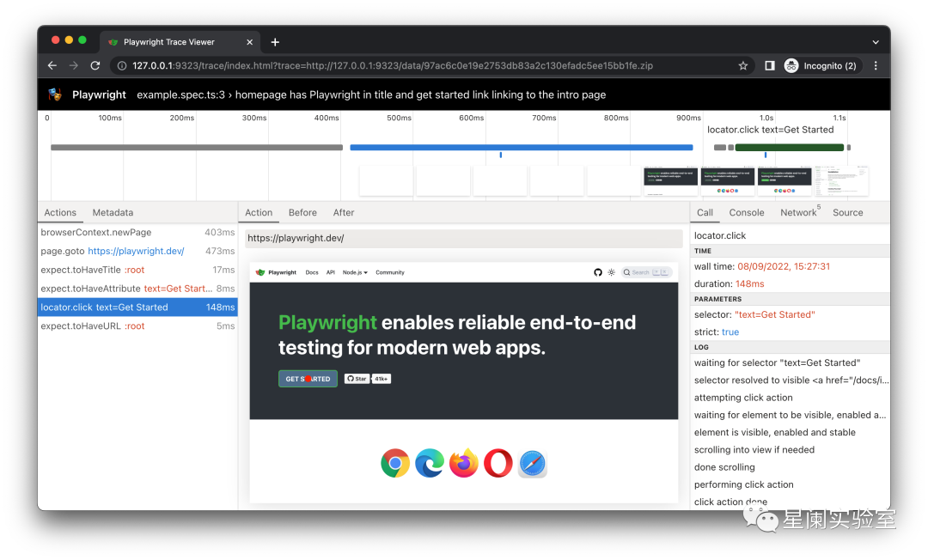Go back with the browser back arrow

click(x=52, y=65)
